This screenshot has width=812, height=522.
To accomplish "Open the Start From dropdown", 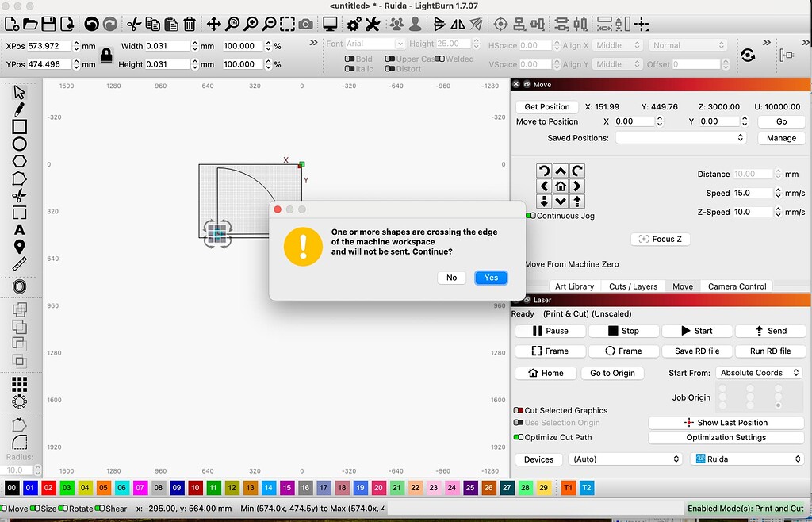I will coord(759,372).
